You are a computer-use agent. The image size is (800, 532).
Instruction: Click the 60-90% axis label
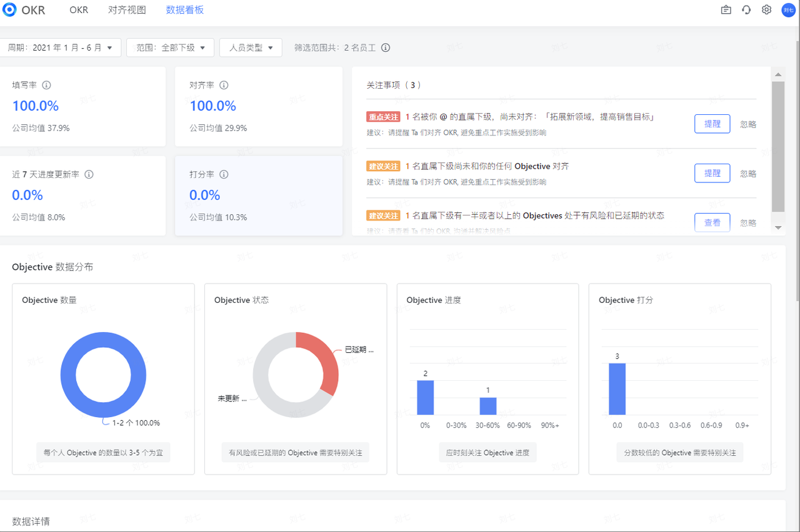pos(519,425)
